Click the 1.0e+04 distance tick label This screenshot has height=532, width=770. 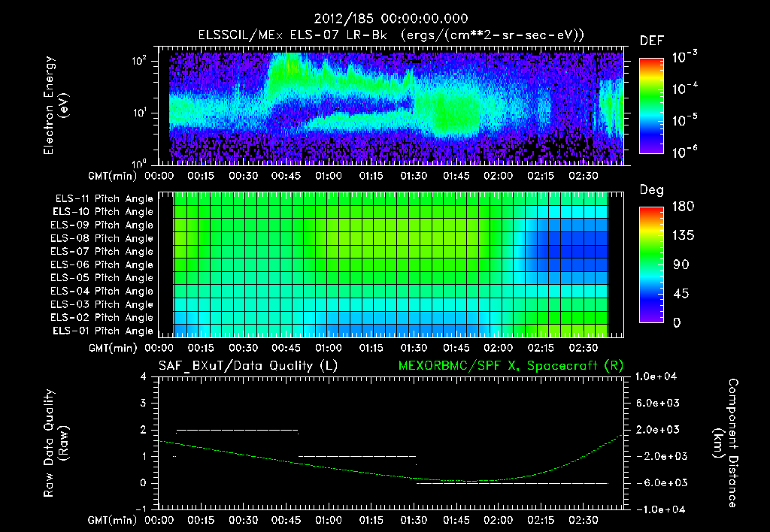[656, 376]
